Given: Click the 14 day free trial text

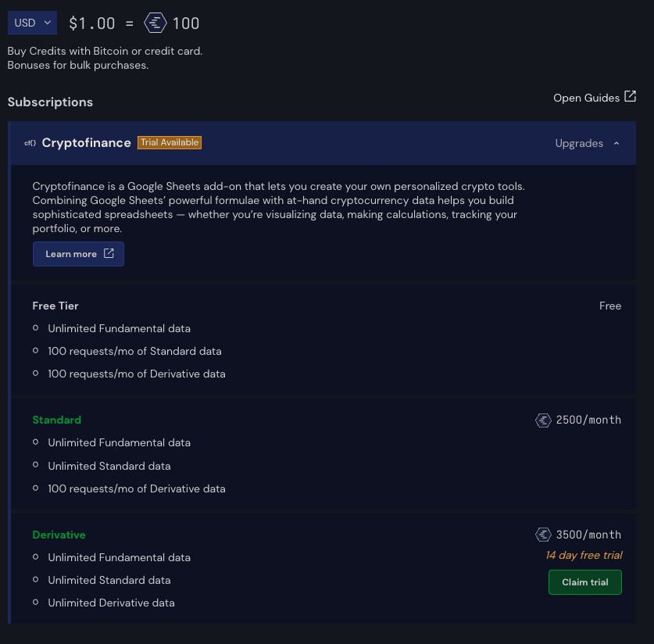Looking at the screenshot, I should pos(584,555).
